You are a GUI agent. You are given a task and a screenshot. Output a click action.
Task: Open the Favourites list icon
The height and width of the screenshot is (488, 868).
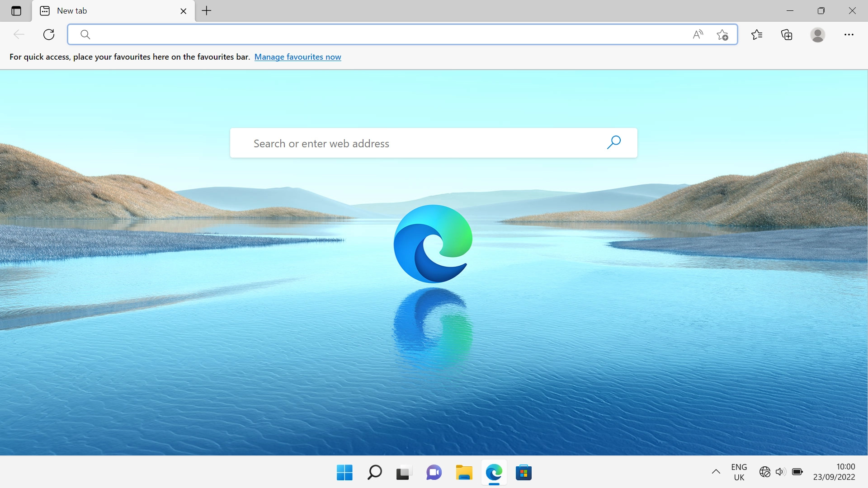[x=757, y=34]
